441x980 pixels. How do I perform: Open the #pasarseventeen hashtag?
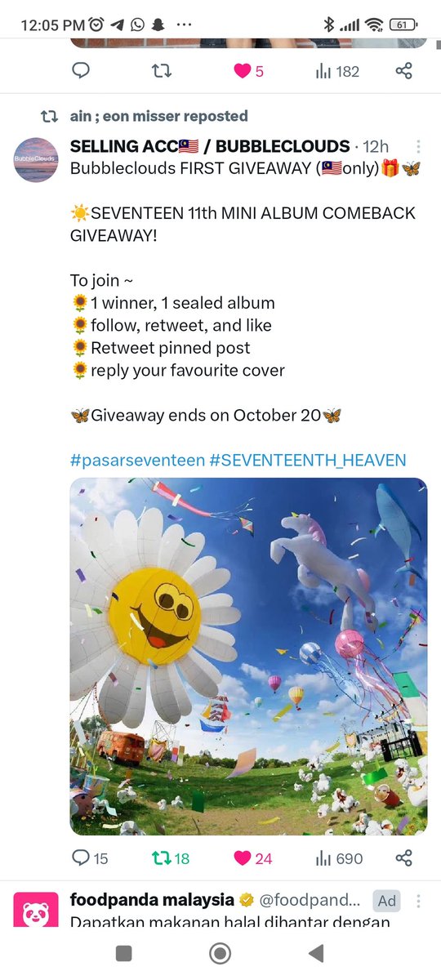coord(137,460)
